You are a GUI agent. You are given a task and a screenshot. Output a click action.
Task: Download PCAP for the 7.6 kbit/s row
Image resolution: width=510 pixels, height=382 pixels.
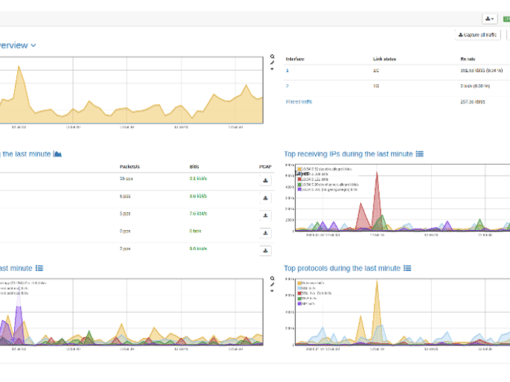tap(265, 215)
